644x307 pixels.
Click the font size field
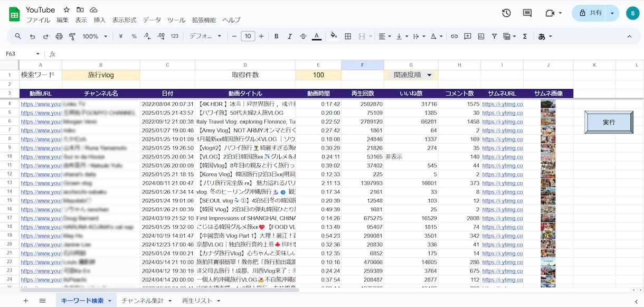pos(248,36)
